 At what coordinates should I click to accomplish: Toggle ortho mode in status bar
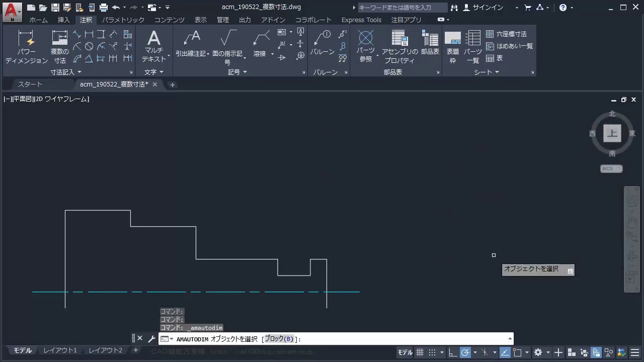[x=453, y=352]
